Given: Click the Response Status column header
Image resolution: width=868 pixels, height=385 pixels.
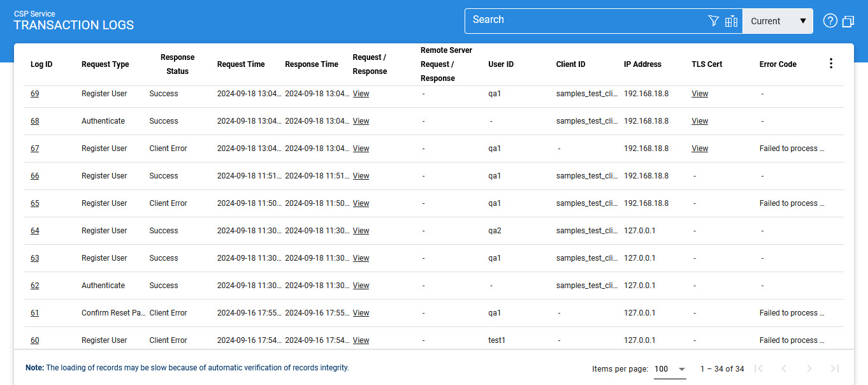Looking at the screenshot, I should pyautogui.click(x=177, y=64).
